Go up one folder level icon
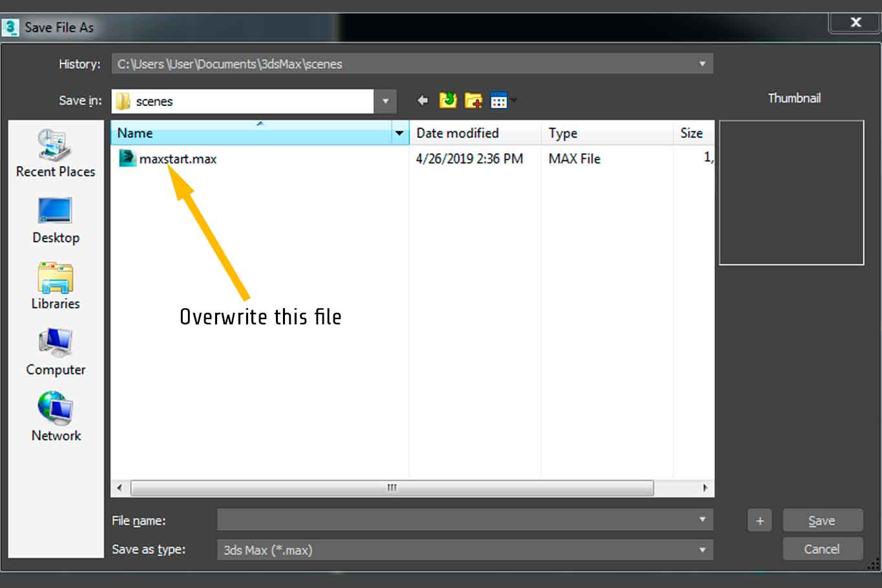The image size is (882, 588). (x=448, y=101)
